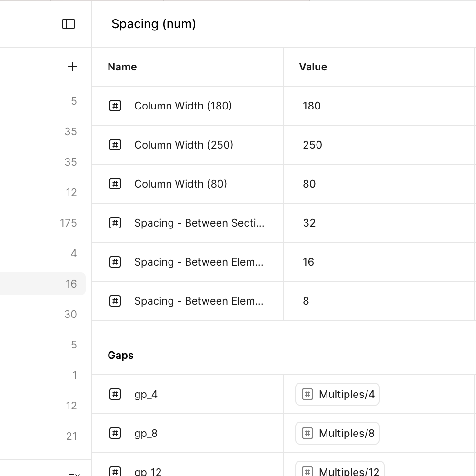
Task: Edit the value 180 field
Action: click(379, 106)
